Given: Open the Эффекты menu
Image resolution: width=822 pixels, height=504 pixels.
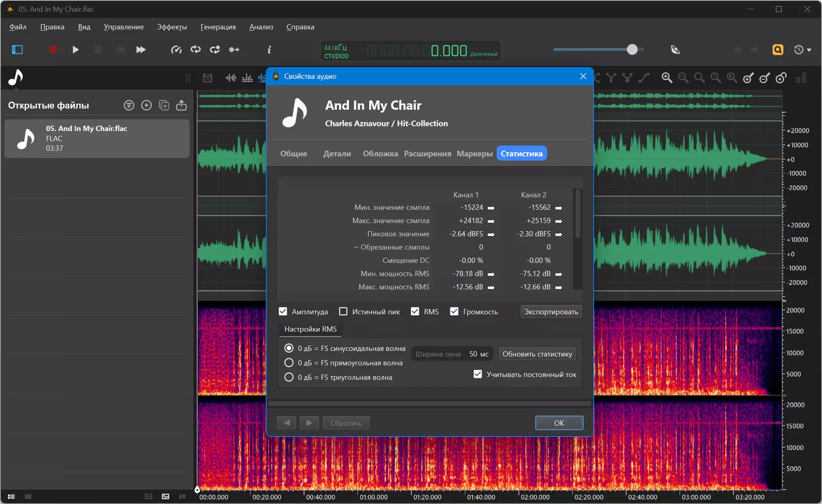Looking at the screenshot, I should [172, 27].
